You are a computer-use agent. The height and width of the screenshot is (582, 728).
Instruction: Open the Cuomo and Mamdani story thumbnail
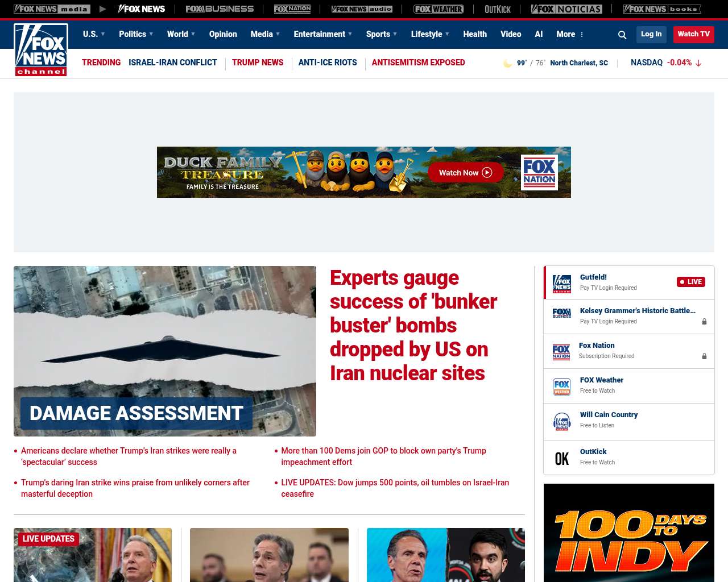pyautogui.click(x=446, y=555)
